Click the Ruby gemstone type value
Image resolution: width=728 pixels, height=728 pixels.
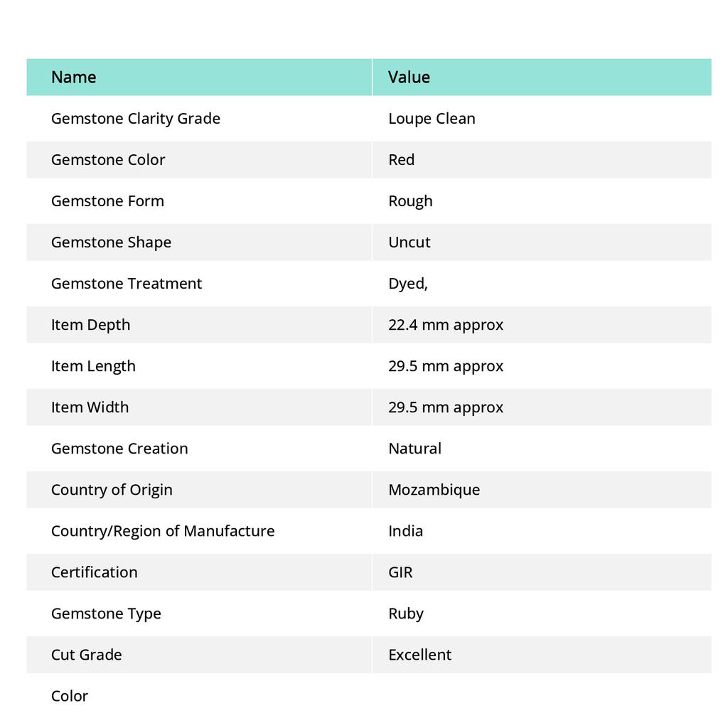406,614
